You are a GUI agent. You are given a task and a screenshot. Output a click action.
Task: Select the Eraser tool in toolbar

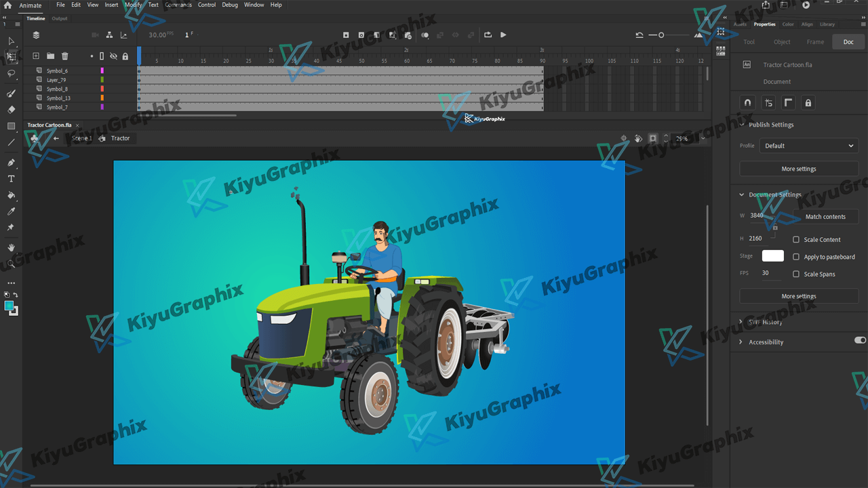click(11, 109)
